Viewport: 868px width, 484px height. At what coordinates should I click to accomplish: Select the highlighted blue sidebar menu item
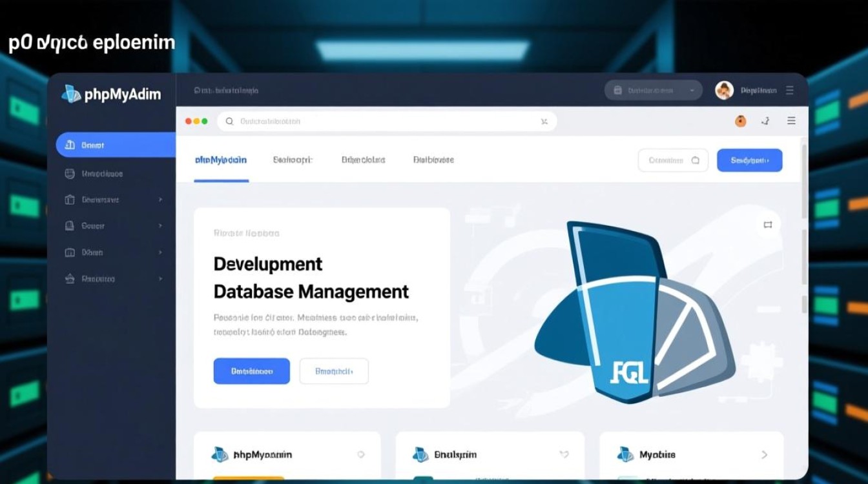(x=115, y=145)
